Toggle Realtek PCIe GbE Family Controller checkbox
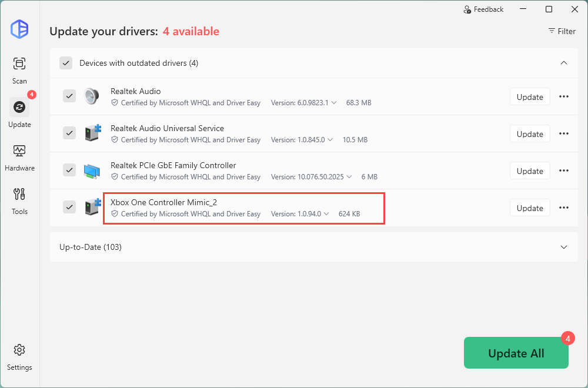 point(69,170)
